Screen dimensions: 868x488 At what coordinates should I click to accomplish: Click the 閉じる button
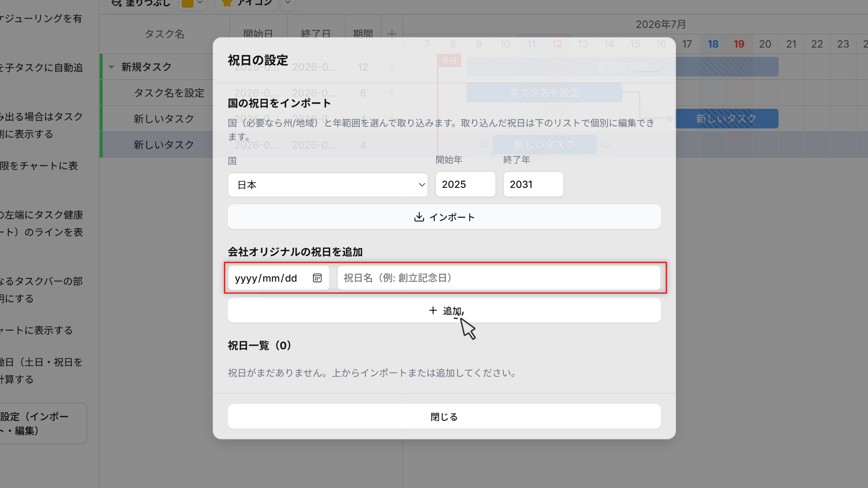[444, 416]
